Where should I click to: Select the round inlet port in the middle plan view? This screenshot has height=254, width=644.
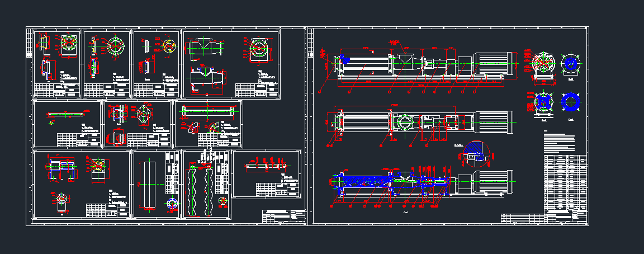pyautogui.click(x=404, y=121)
